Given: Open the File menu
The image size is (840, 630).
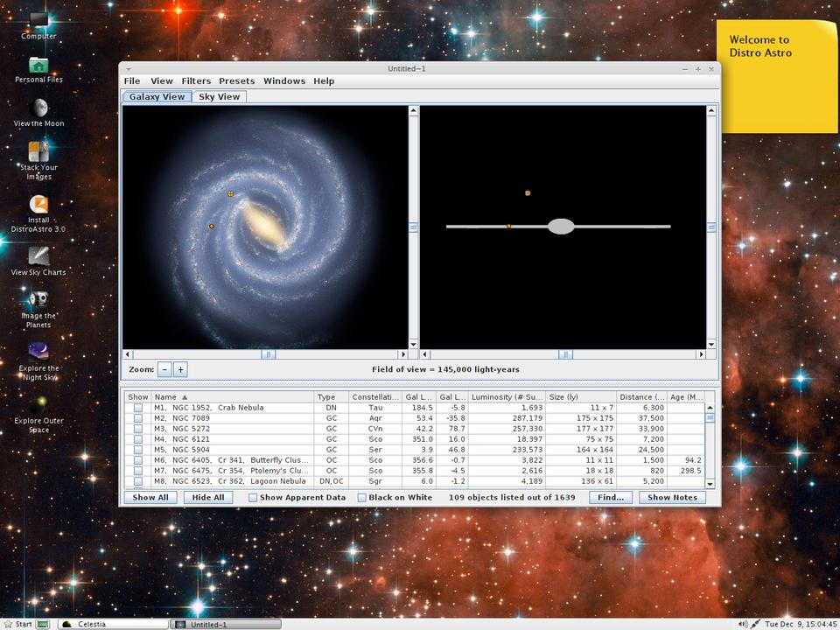Looking at the screenshot, I should (131, 81).
